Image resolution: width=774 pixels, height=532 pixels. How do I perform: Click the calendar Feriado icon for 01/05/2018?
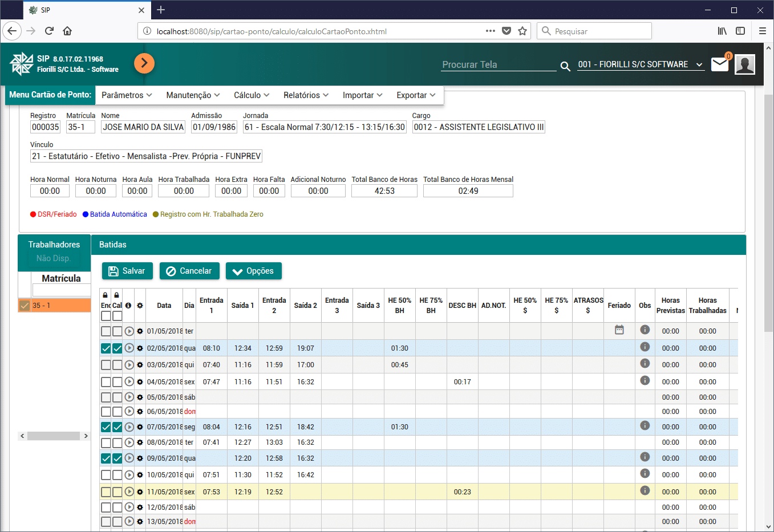point(619,330)
